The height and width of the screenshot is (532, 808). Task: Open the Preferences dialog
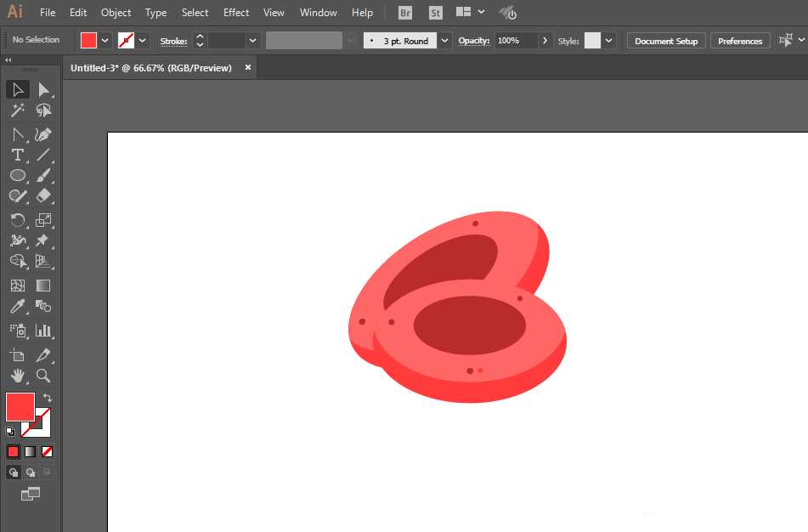[739, 40]
